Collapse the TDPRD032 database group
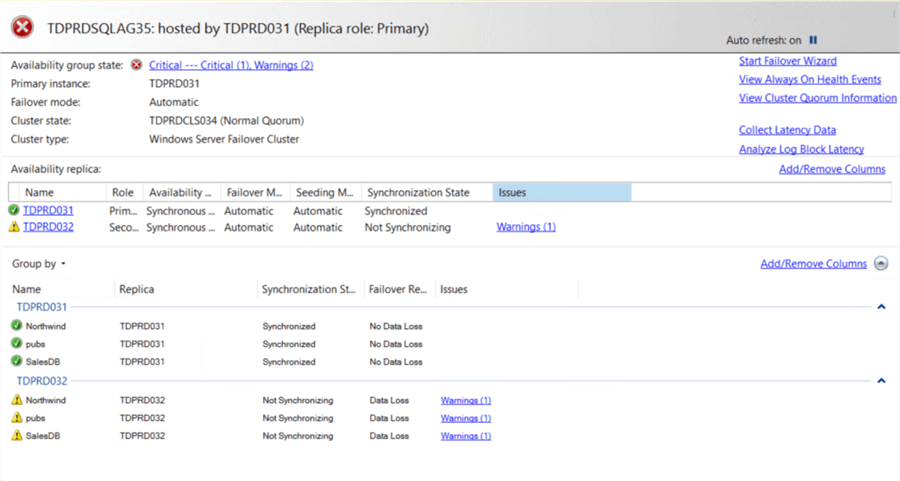The width and height of the screenshot is (900, 481). pyautogui.click(x=881, y=381)
